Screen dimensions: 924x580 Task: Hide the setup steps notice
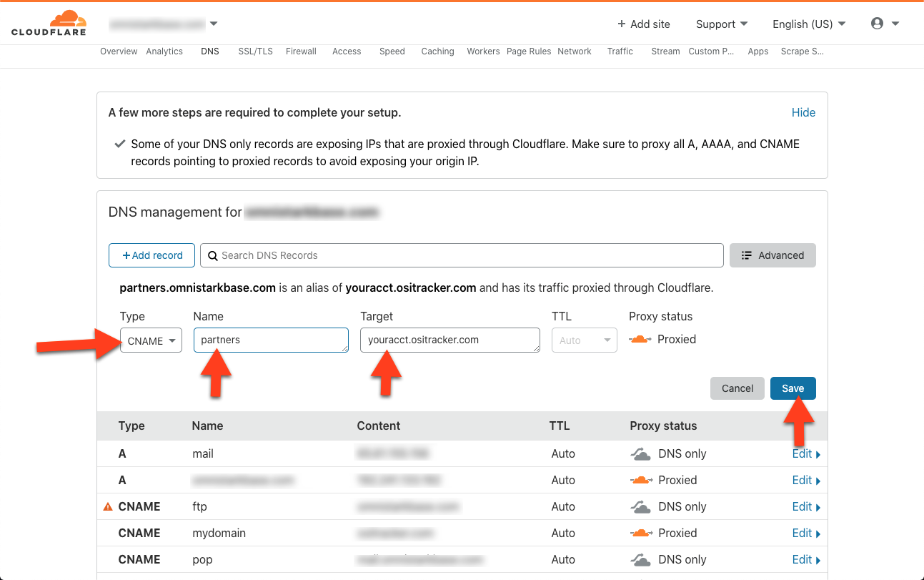[x=803, y=112]
